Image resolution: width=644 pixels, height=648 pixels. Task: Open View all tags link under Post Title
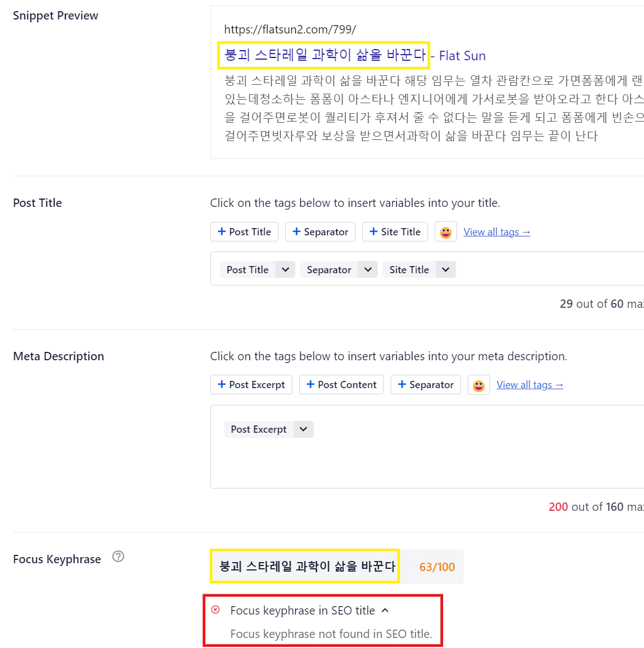coord(497,232)
